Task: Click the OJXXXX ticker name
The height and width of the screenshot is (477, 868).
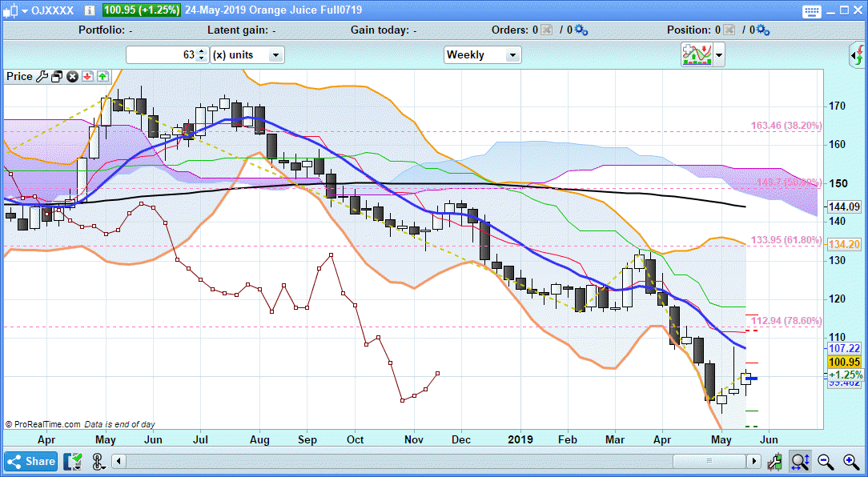Action: point(53,10)
